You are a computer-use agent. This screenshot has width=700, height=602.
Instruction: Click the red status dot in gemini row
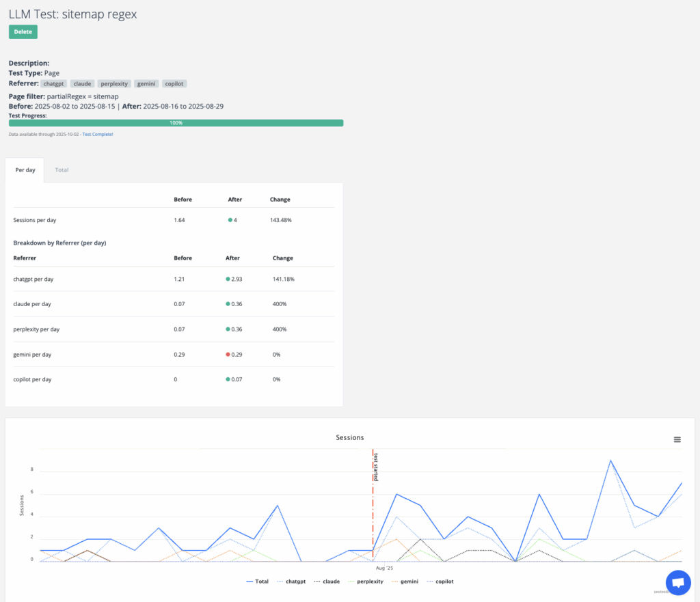pos(228,355)
